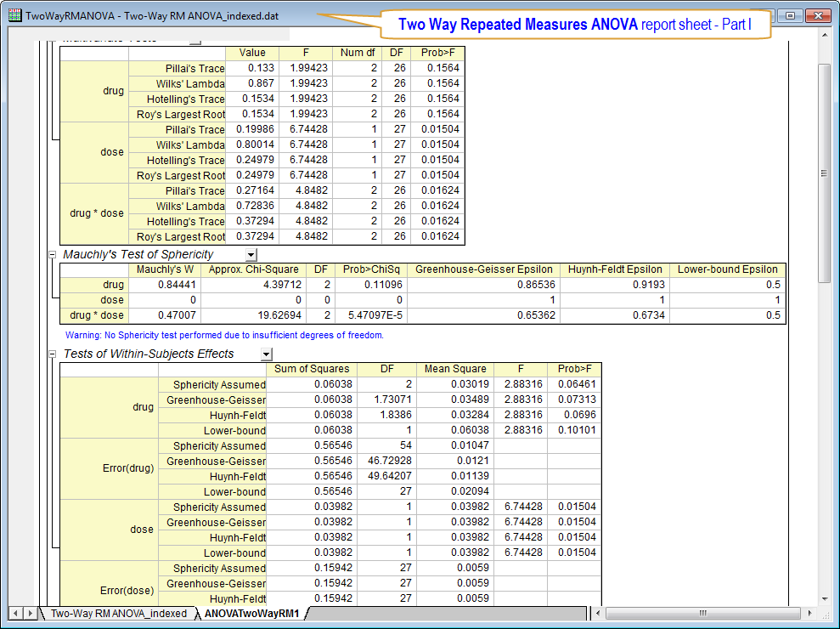This screenshot has height=629, width=840.
Task: Click the error DF value 46.72928
Action: tap(390, 461)
